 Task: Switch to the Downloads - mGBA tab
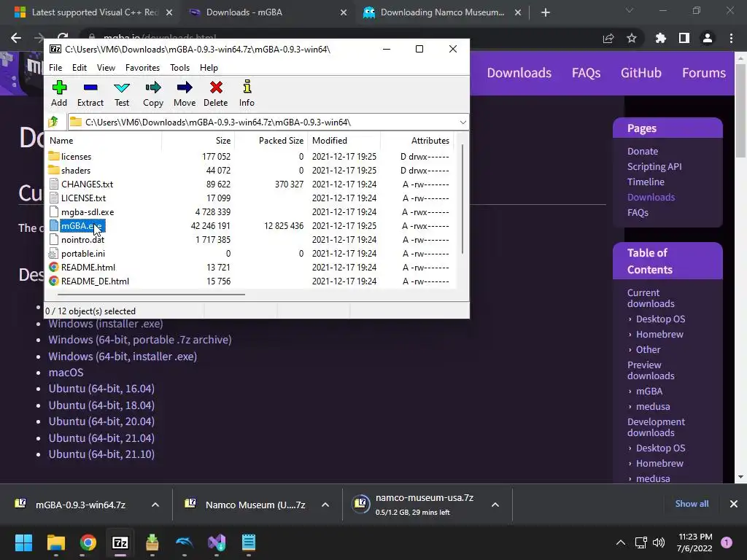point(268,12)
